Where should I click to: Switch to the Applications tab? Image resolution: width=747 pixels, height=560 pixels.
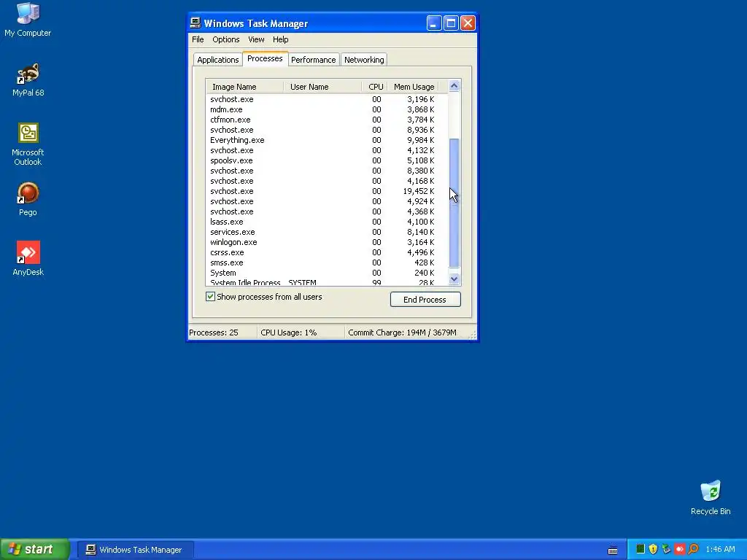coord(217,60)
